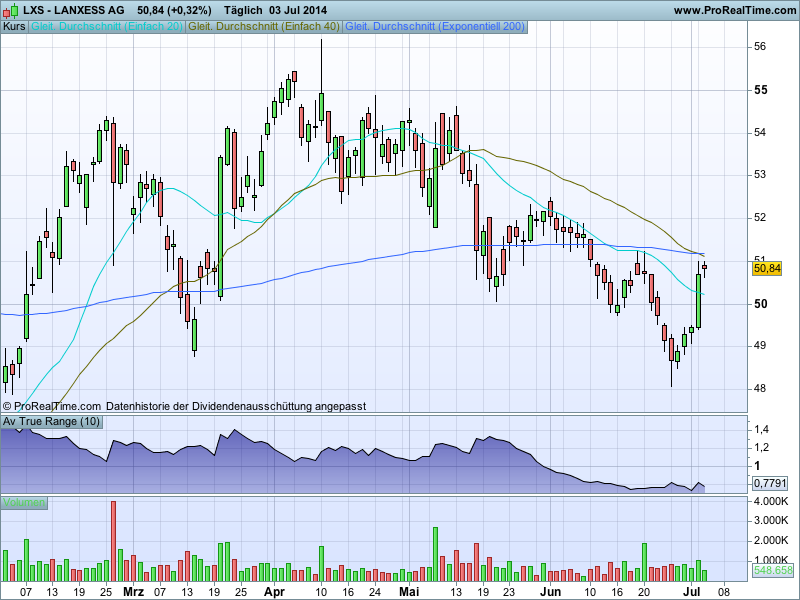The image size is (800, 600).
Task: Click the 1,4 ATR axis label
Action: pos(761,430)
